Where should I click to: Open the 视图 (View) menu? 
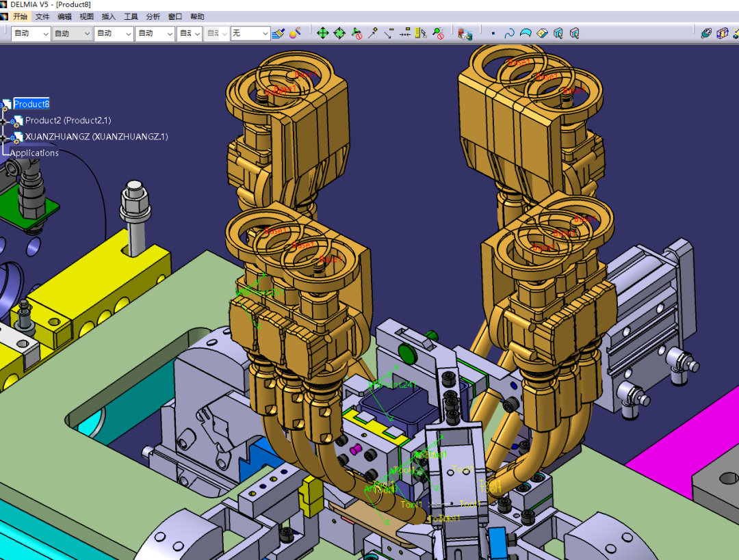(87, 16)
